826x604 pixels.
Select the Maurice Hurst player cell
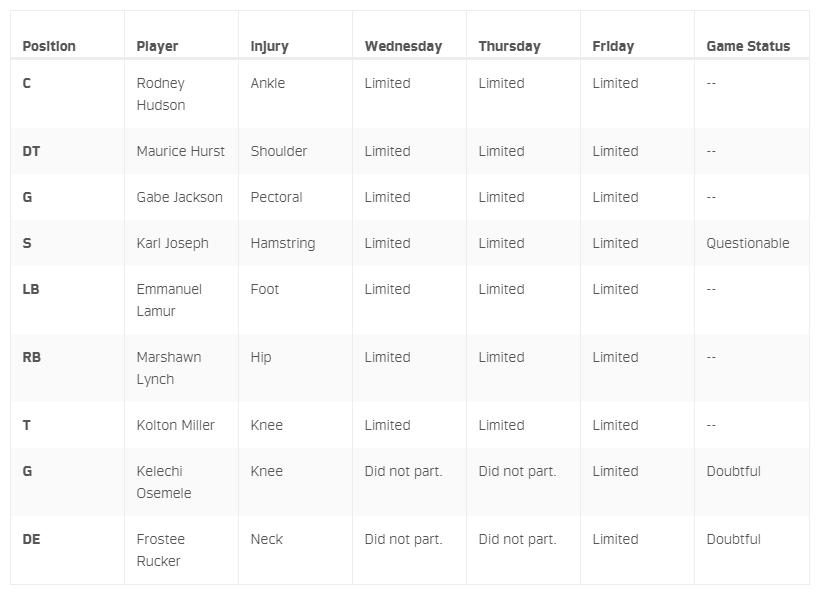(181, 151)
